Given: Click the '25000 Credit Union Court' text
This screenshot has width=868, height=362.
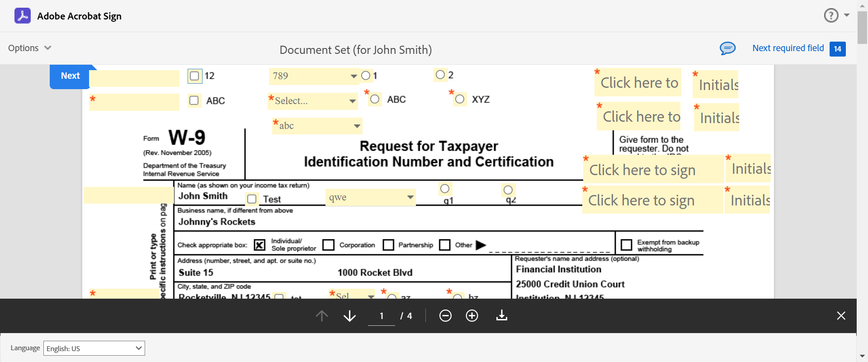Looking at the screenshot, I should coord(570,284).
